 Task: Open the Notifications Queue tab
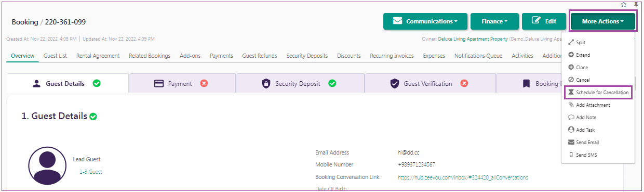[x=478, y=56]
